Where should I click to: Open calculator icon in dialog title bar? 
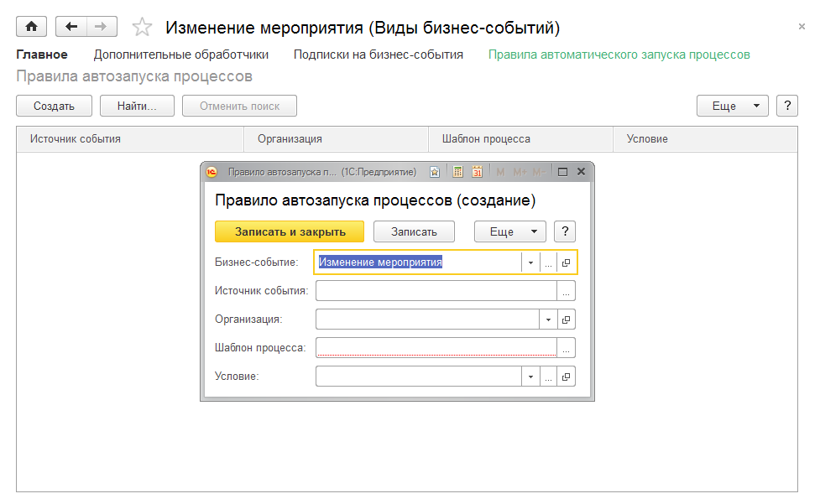pos(457,172)
